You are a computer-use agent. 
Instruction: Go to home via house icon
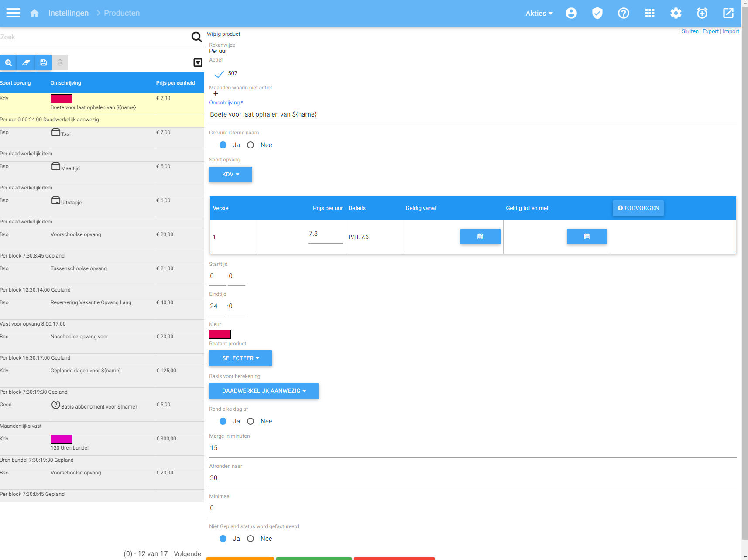pos(34,13)
